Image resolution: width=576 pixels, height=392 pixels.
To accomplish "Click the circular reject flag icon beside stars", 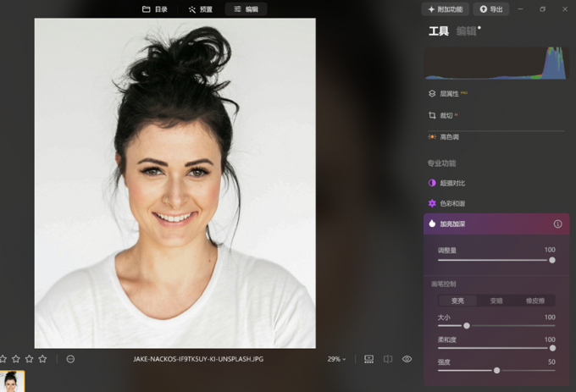I will (x=70, y=359).
